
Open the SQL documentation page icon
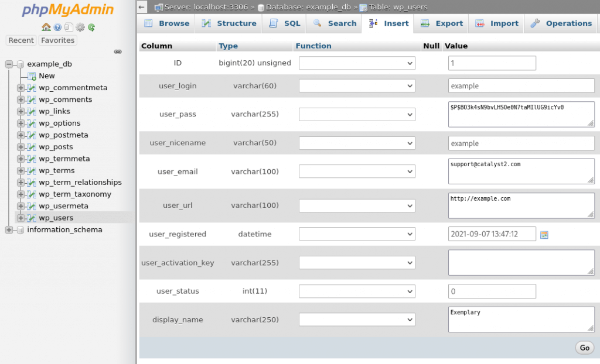pyautogui.click(x=69, y=27)
